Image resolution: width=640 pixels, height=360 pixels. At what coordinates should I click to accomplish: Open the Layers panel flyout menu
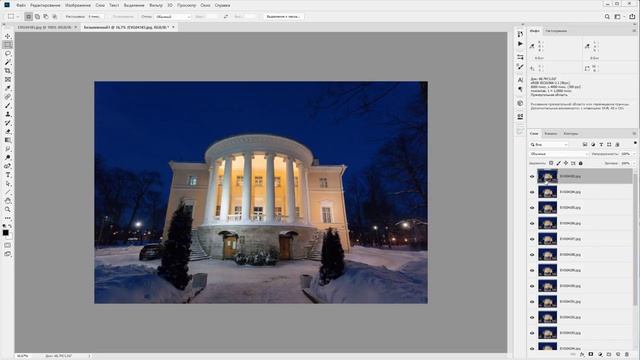(x=634, y=133)
